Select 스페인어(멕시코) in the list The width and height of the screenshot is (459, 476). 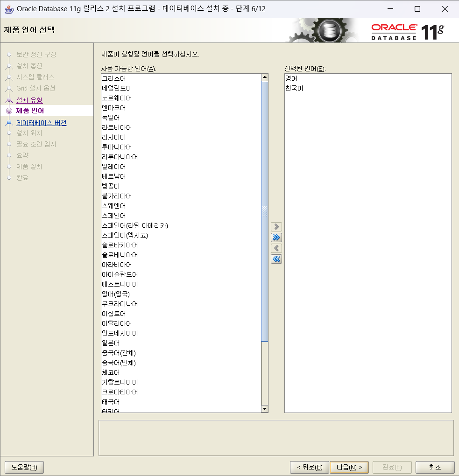coord(181,235)
